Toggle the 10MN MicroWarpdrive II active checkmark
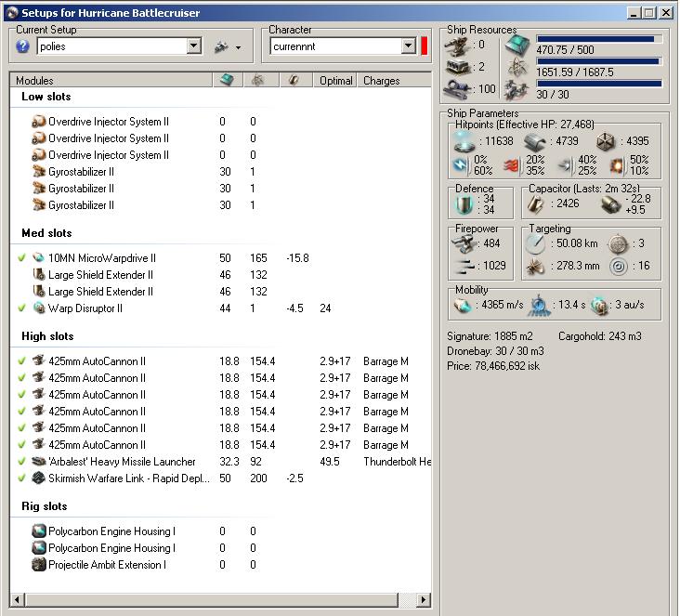Viewport: 680px width, 616px height. 21,257
